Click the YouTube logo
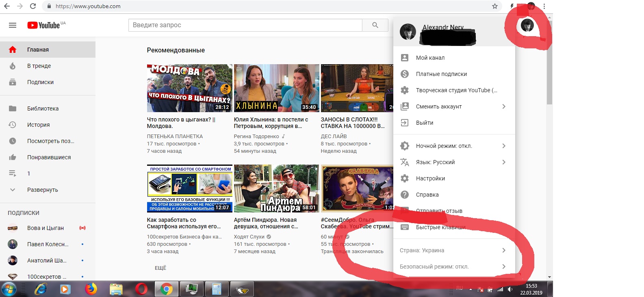Viewport: 644px width, 297px height. (x=43, y=25)
